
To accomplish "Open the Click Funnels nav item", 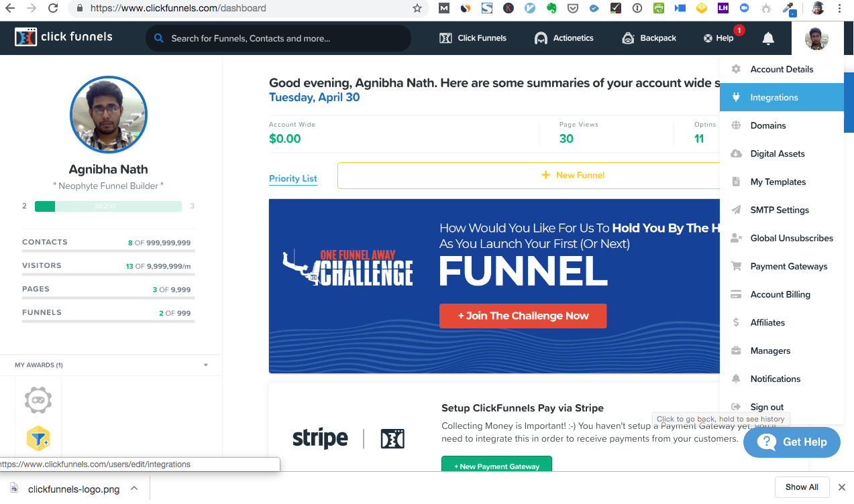I will coord(473,38).
